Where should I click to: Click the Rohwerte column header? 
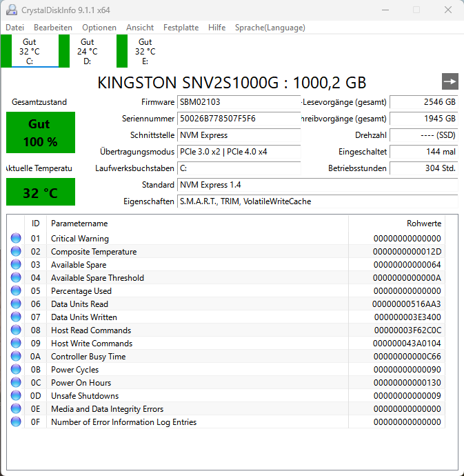396,224
